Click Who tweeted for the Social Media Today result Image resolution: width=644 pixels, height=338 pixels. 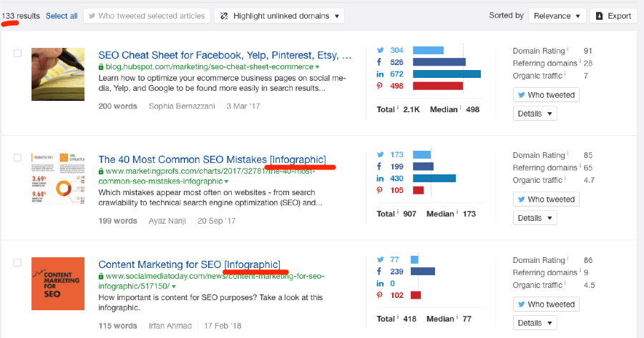(546, 304)
